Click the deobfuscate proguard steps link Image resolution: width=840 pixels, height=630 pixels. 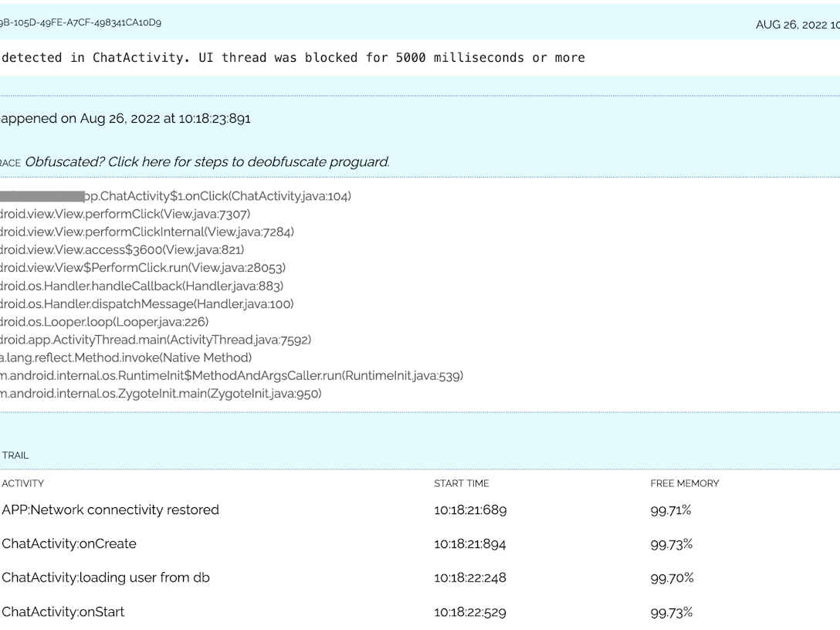pos(207,162)
